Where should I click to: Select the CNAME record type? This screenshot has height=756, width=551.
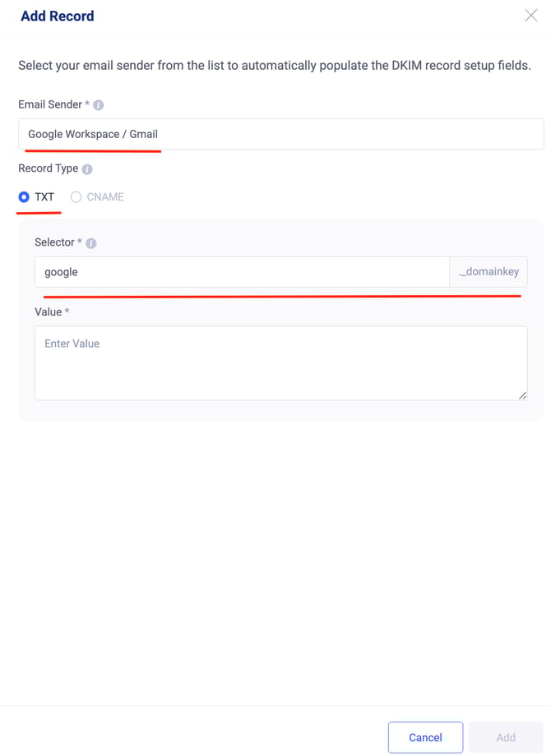pyautogui.click(x=76, y=196)
